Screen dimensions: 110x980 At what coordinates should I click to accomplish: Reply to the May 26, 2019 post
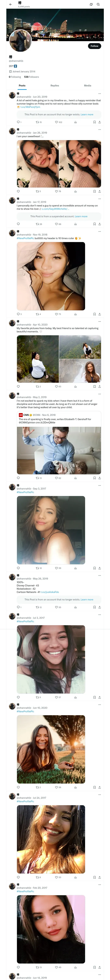click(18, 607)
